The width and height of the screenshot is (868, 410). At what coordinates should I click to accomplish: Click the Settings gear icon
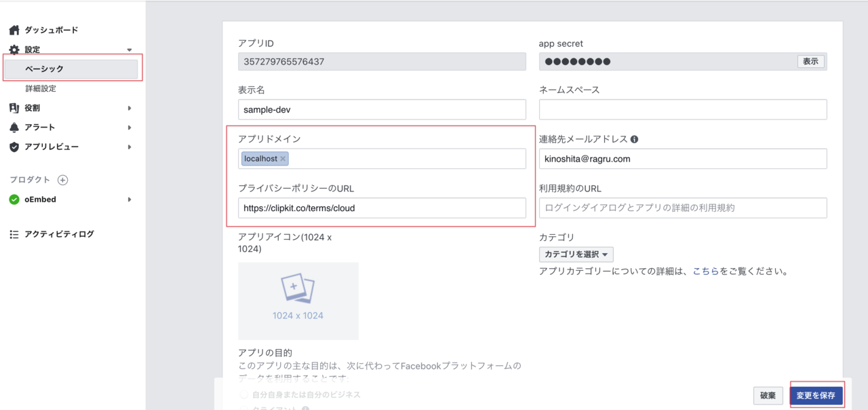pos(14,50)
